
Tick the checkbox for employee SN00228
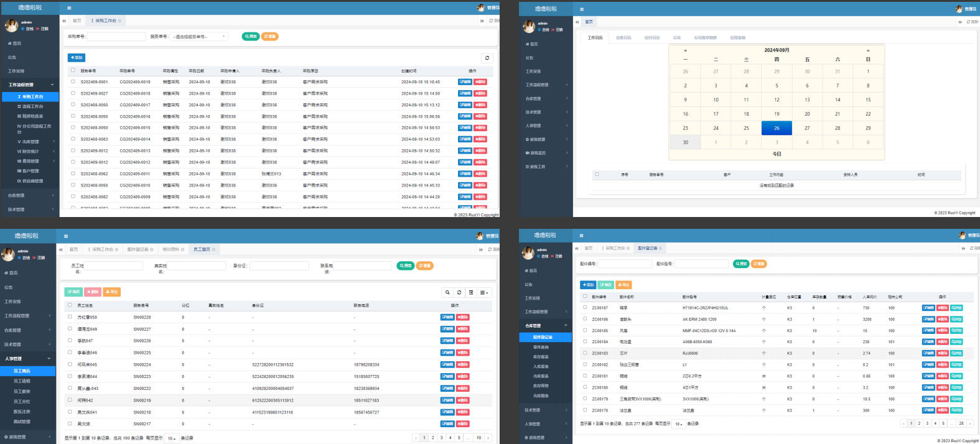click(70, 317)
